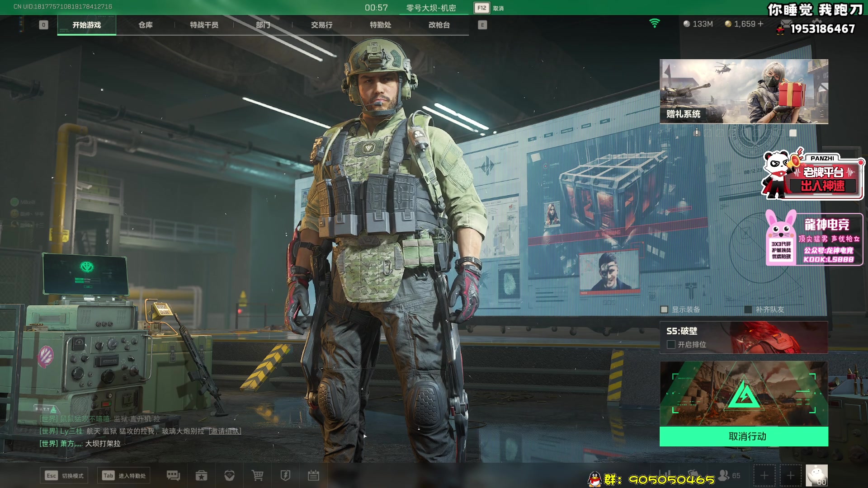Screen dimensions: 868x488
Task: Open friends list icon showing 65
Action: tap(729, 475)
